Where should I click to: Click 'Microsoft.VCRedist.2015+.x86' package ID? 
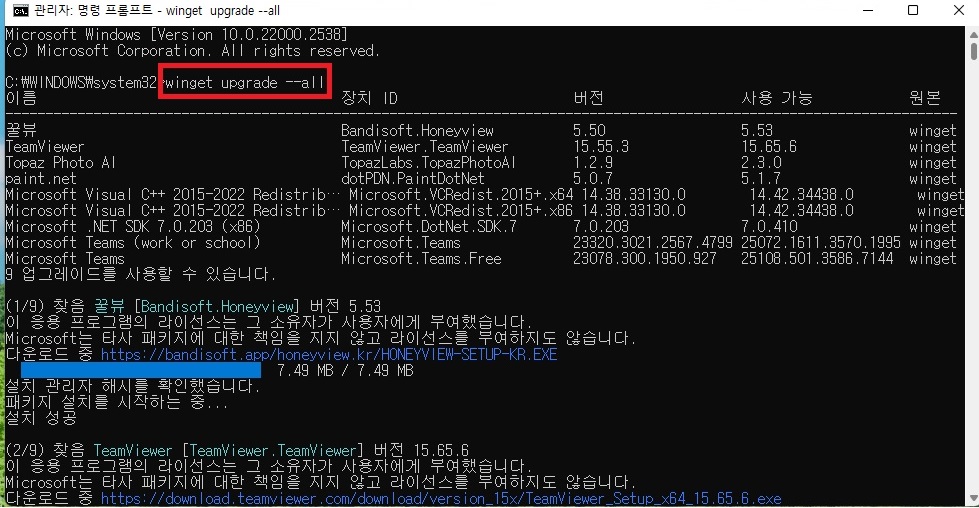pyautogui.click(x=461, y=211)
